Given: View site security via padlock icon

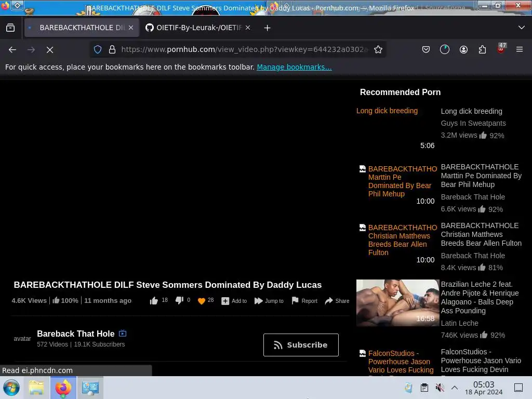Looking at the screenshot, I should pos(112,49).
